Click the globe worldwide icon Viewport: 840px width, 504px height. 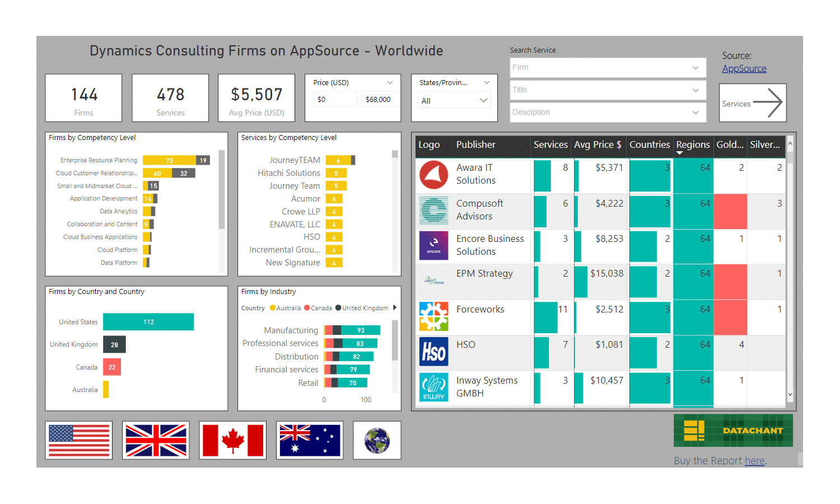tap(377, 440)
